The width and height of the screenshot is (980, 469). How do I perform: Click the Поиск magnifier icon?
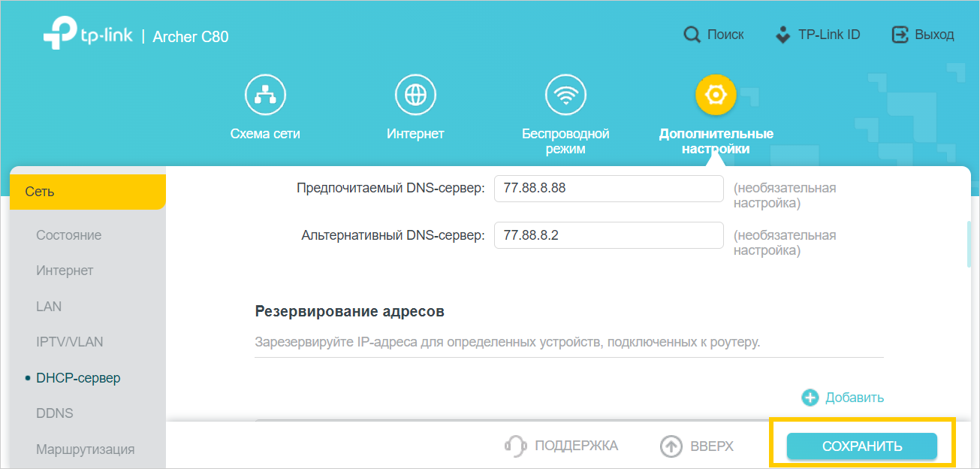(692, 35)
